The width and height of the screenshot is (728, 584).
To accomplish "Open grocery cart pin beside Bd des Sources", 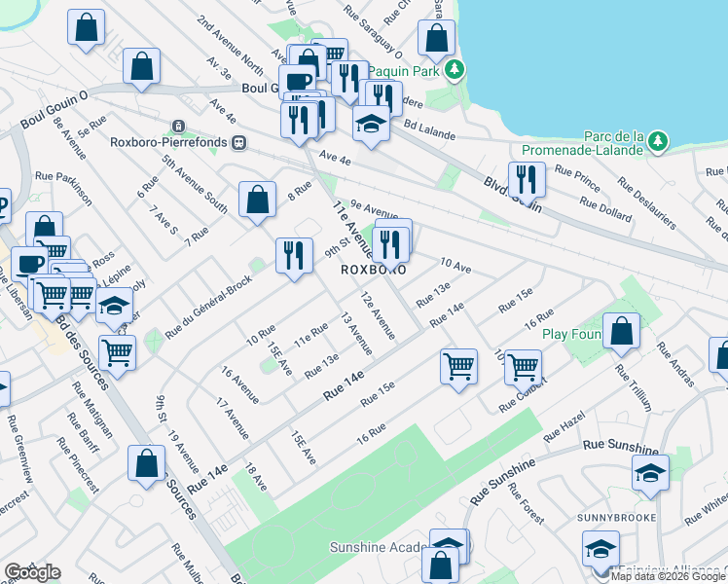I will click(x=118, y=355).
